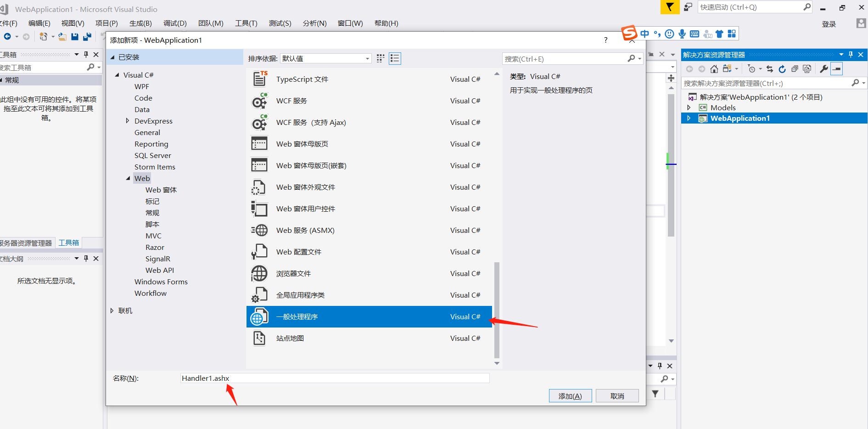Choose WCF 服务 (支持 Ajax) template
This screenshot has width=868, height=429.
click(369, 123)
